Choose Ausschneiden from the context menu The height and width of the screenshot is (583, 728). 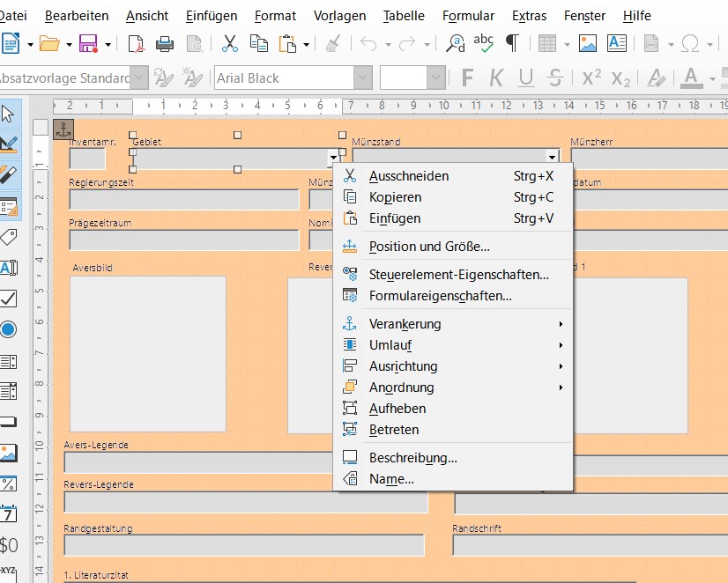[453, 176]
